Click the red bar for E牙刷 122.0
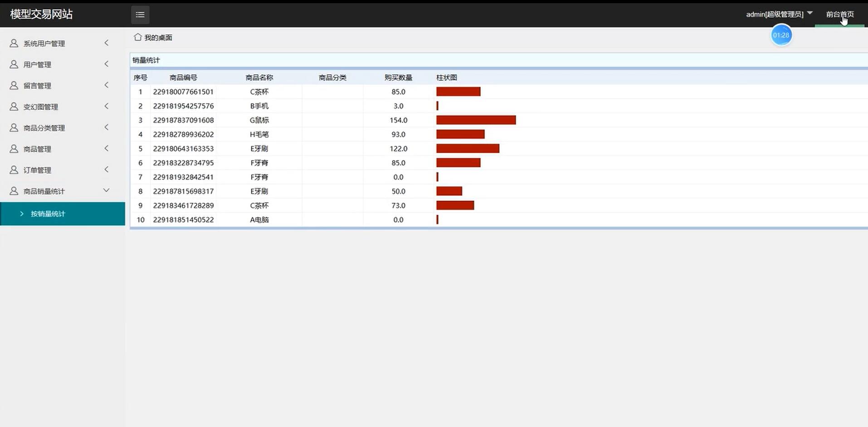Viewport: 868px width, 427px height. (468, 148)
